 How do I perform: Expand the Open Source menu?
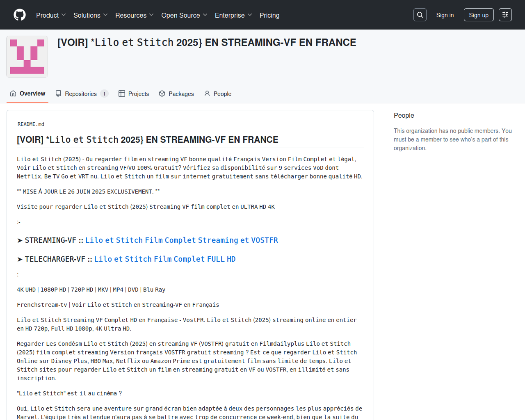click(x=185, y=15)
